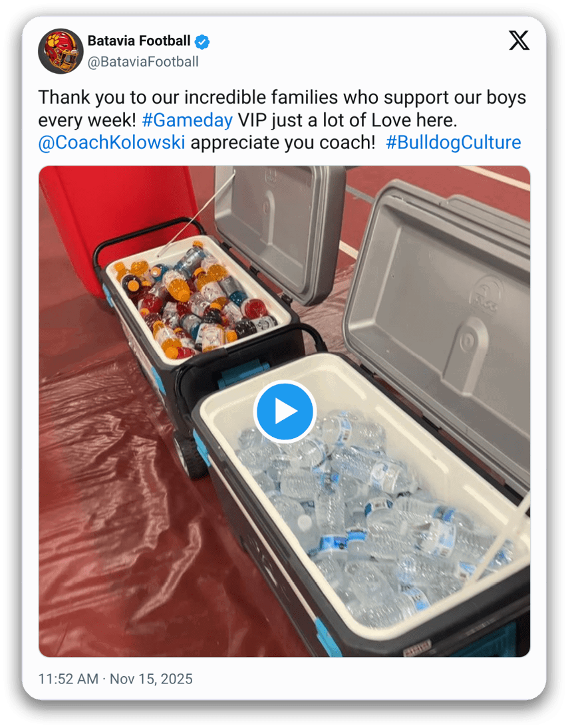Open the X logo link

click(x=519, y=41)
